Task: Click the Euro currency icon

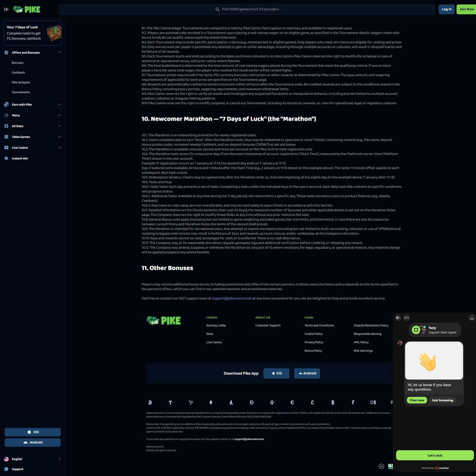Action: (292, 402)
